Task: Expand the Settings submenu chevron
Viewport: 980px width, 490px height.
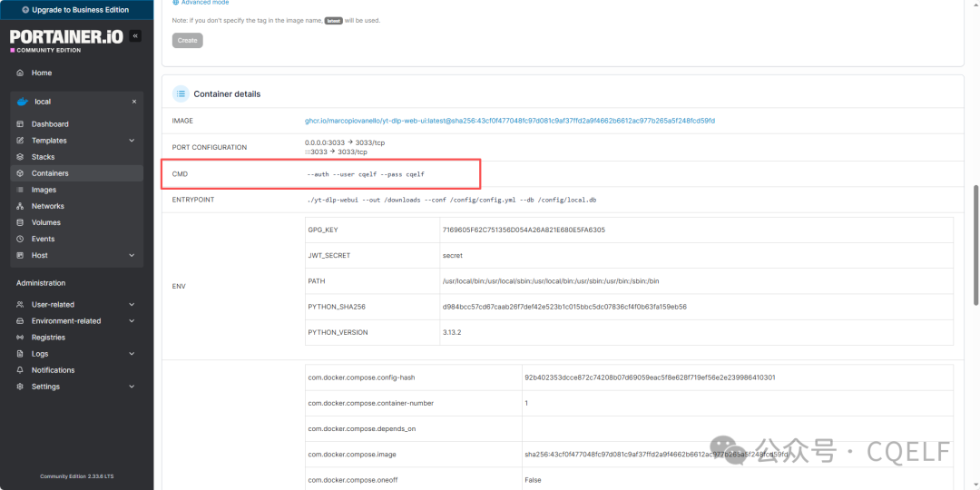Action: pyautogui.click(x=132, y=387)
